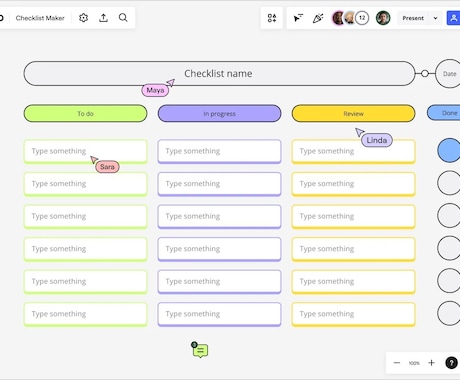The width and height of the screenshot is (460, 380).
Task: Open the help question mark button
Action: [x=451, y=363]
